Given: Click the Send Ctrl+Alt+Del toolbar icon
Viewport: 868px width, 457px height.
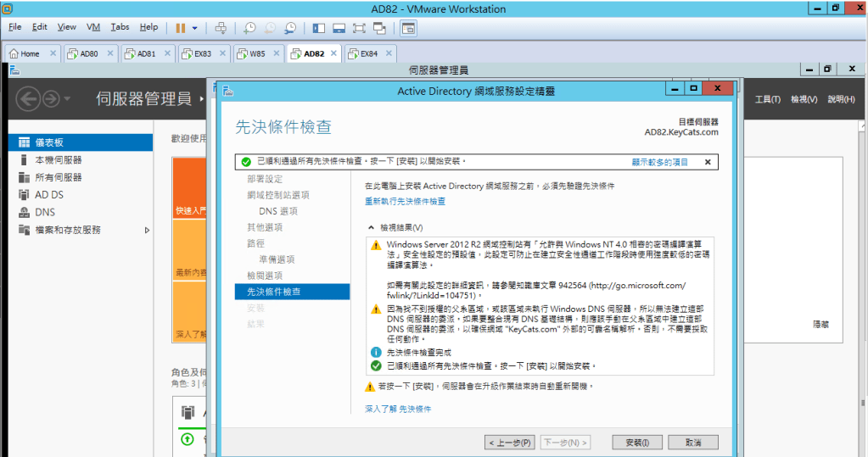Looking at the screenshot, I should [x=221, y=27].
